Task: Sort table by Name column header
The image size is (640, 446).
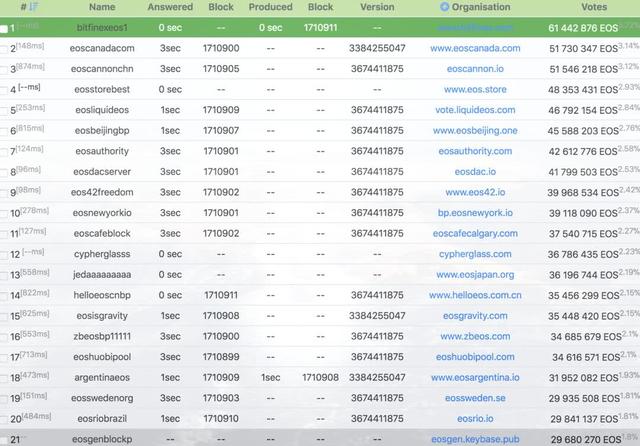Action: [102, 7]
